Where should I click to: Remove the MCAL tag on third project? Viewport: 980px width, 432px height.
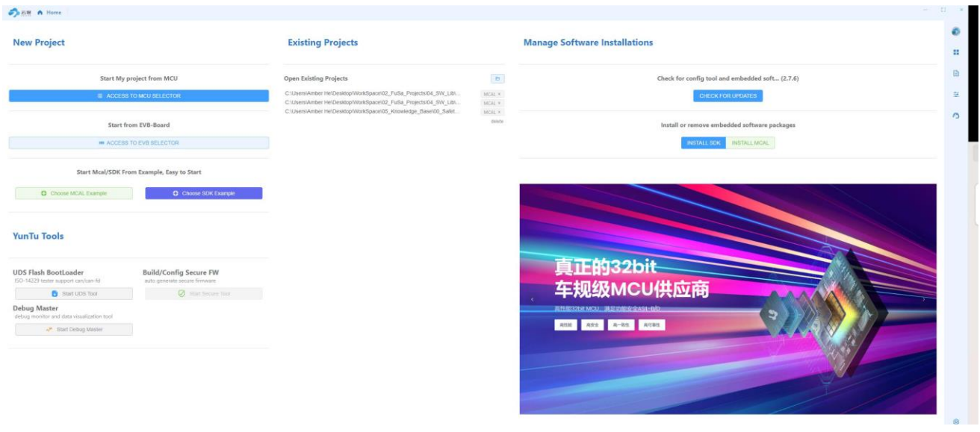[499, 112]
